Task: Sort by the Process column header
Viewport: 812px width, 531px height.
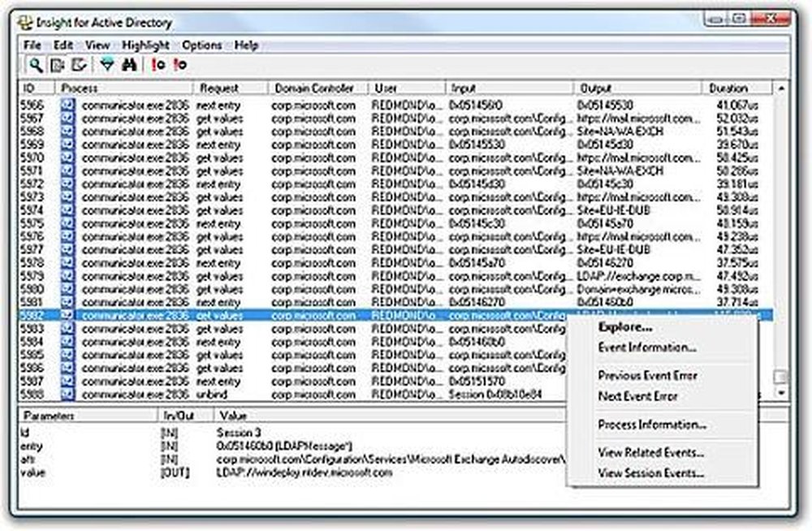Action: click(123, 88)
